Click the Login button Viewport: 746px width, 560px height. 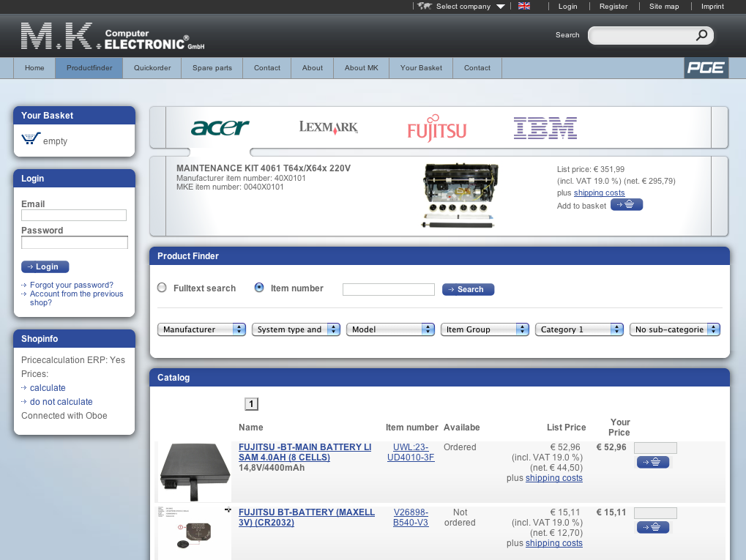tap(45, 266)
